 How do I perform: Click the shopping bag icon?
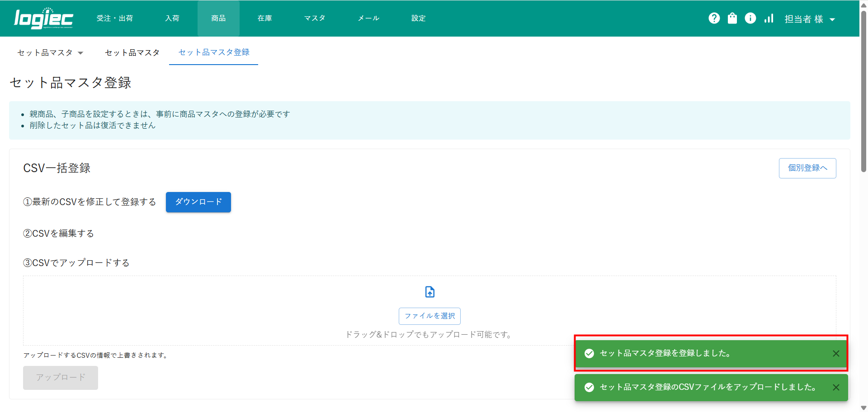click(732, 18)
